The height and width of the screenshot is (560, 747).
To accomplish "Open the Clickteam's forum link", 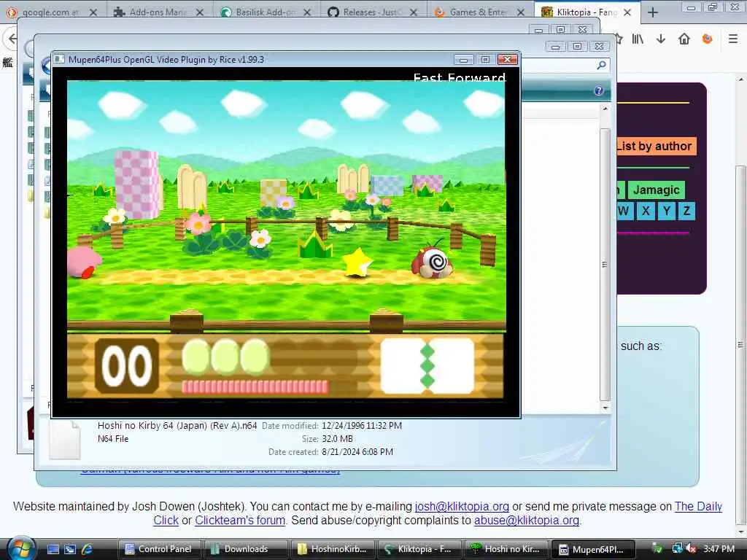I will [x=239, y=521].
